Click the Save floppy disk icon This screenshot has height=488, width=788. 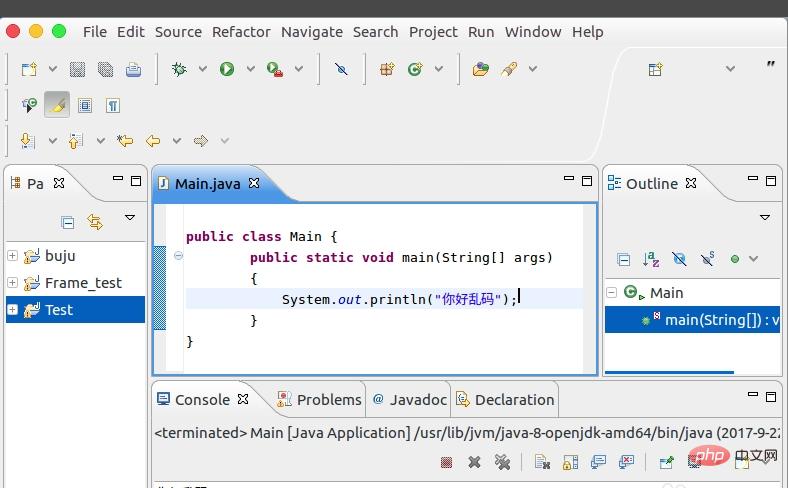pos(78,69)
